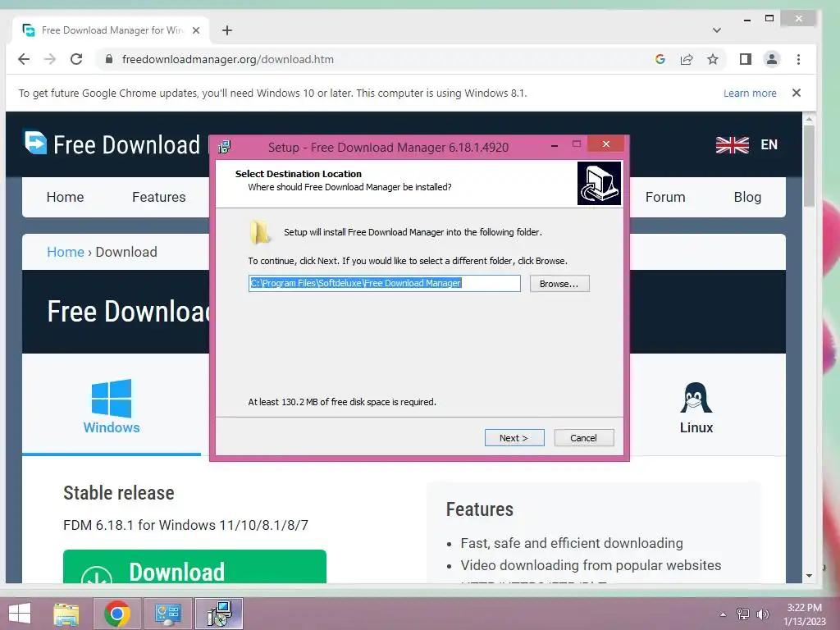This screenshot has height=630, width=840.
Task: Open a new Chrome tab
Action: pyautogui.click(x=227, y=30)
